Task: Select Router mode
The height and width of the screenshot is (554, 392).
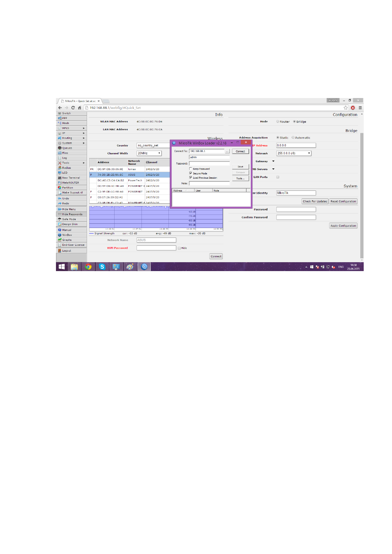Action: point(278,122)
